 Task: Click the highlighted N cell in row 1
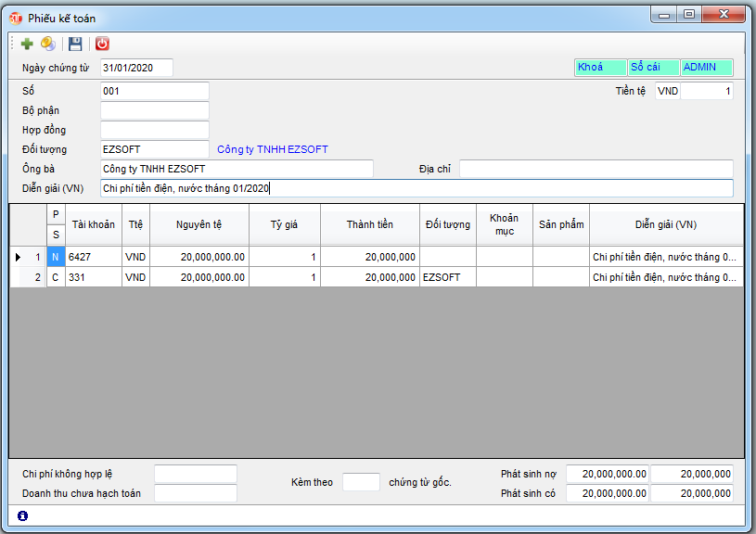pyautogui.click(x=56, y=257)
